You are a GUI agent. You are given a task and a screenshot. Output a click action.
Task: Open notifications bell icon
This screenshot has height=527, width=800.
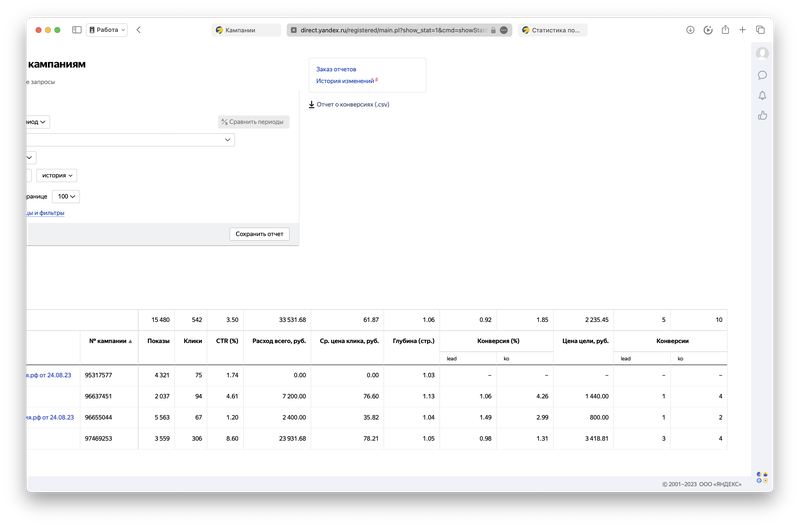click(x=762, y=95)
